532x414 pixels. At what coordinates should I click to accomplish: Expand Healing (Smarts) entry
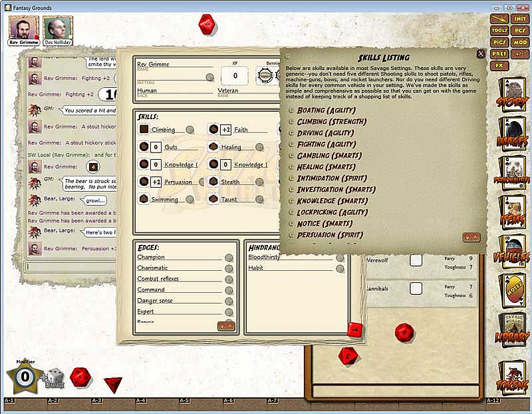coord(291,167)
